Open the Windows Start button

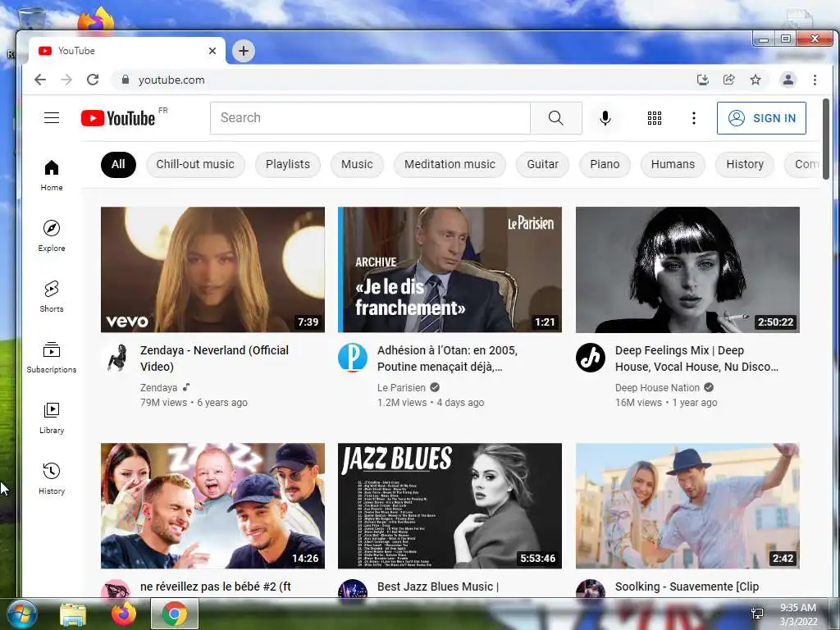(21, 614)
